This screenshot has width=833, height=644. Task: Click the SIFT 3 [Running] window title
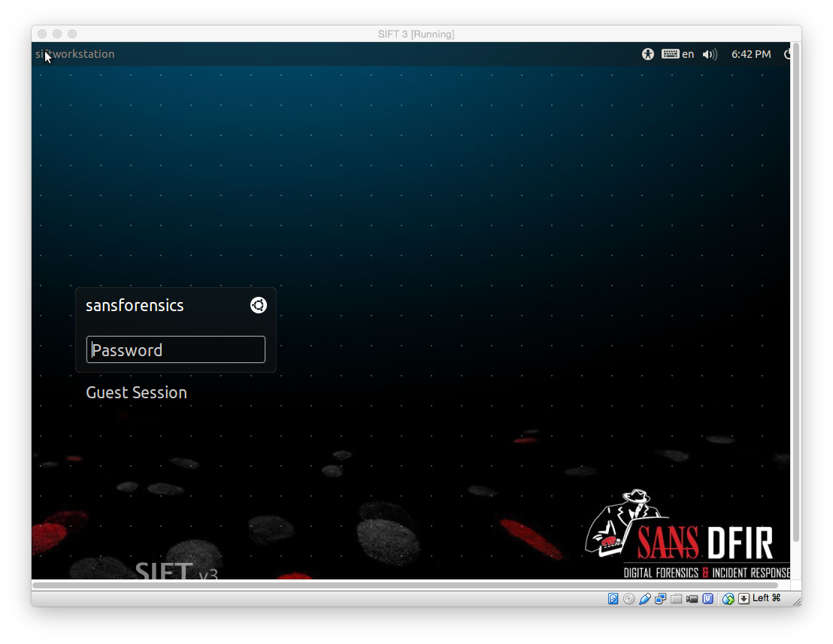[x=416, y=34]
